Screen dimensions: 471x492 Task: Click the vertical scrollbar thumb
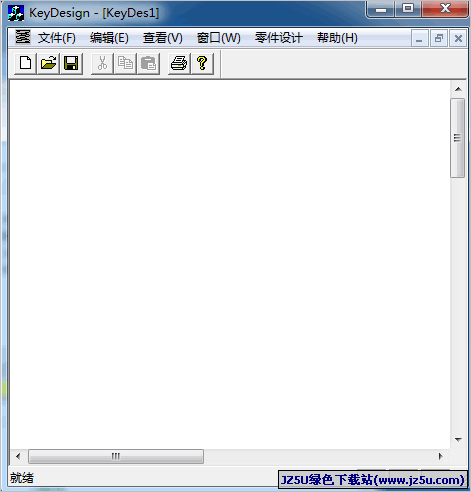tap(458, 138)
